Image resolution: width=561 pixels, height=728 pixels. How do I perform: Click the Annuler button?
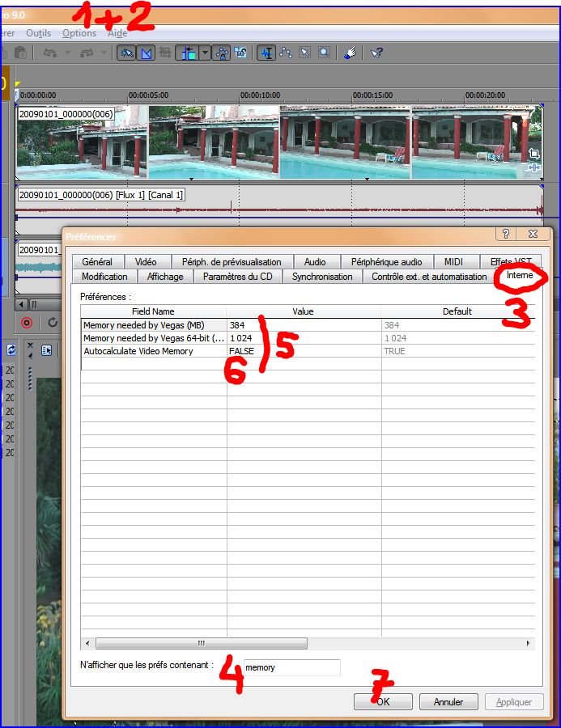(x=448, y=701)
